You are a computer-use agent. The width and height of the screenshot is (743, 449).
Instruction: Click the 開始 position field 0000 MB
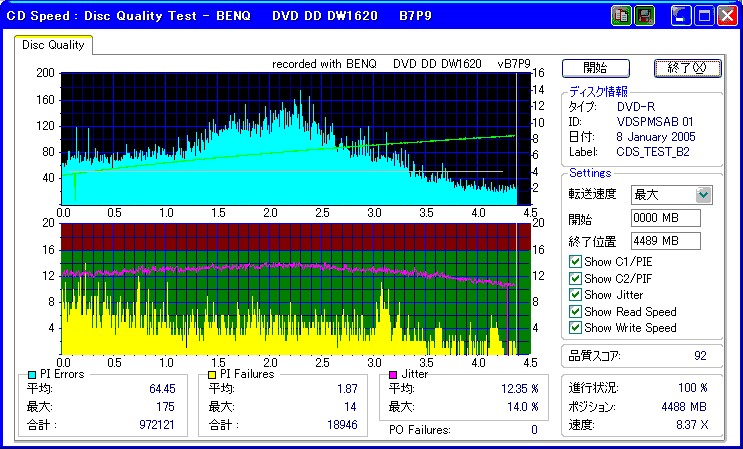pos(666,218)
